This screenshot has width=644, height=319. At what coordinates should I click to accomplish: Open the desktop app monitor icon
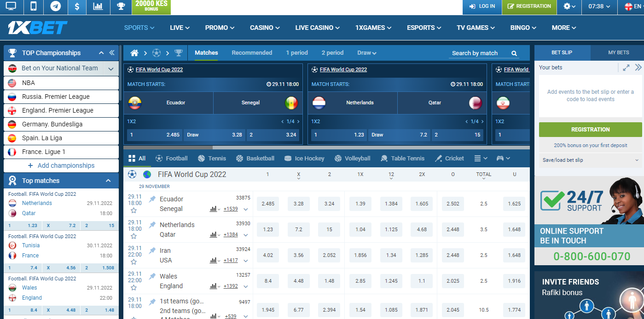[11, 6]
